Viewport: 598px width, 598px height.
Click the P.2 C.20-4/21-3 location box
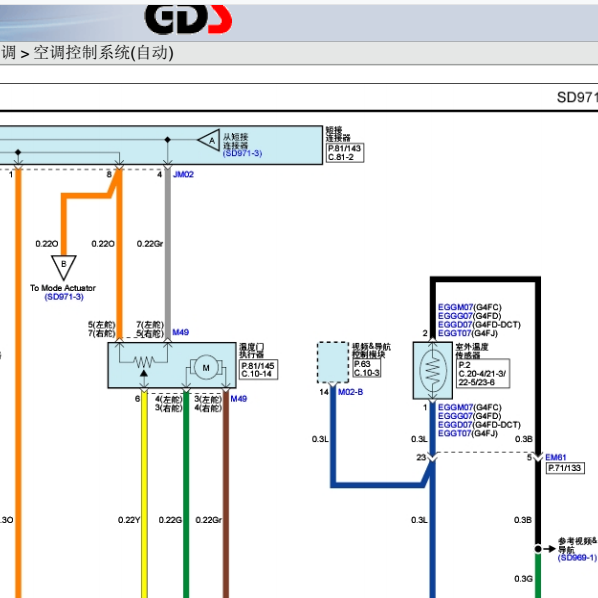tap(483, 373)
